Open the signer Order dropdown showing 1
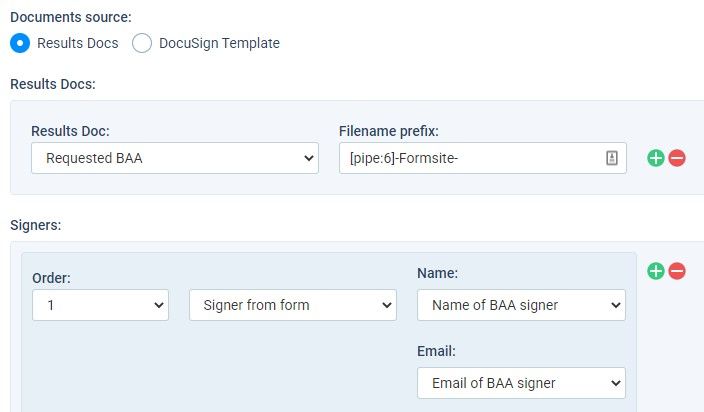This screenshot has height=412, width=704. (101, 305)
